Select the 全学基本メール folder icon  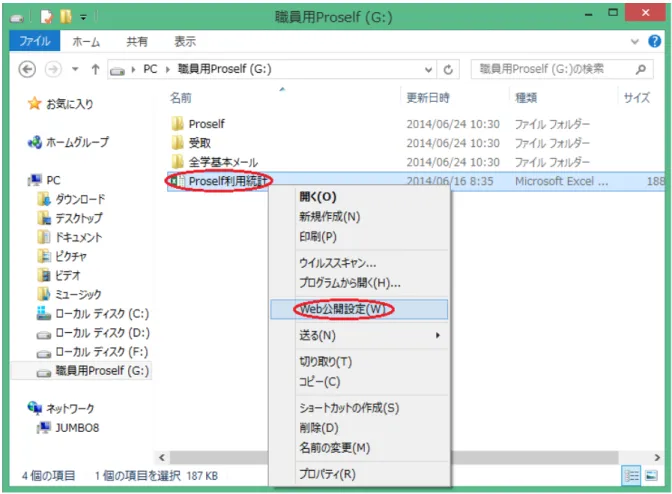pos(177,162)
